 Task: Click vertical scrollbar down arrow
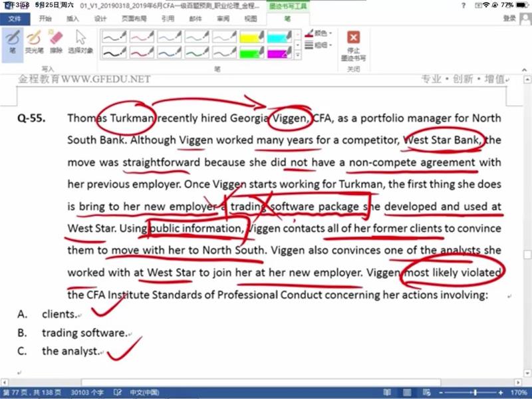[527, 374]
